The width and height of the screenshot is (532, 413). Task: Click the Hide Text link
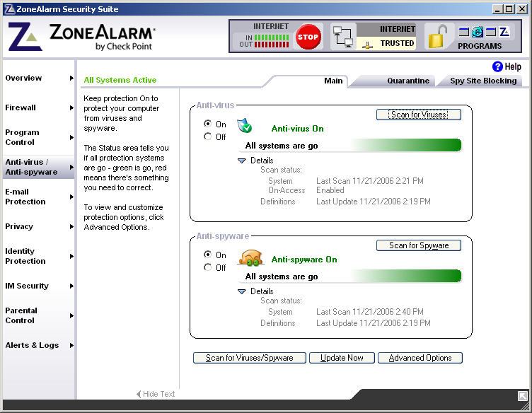(156, 394)
